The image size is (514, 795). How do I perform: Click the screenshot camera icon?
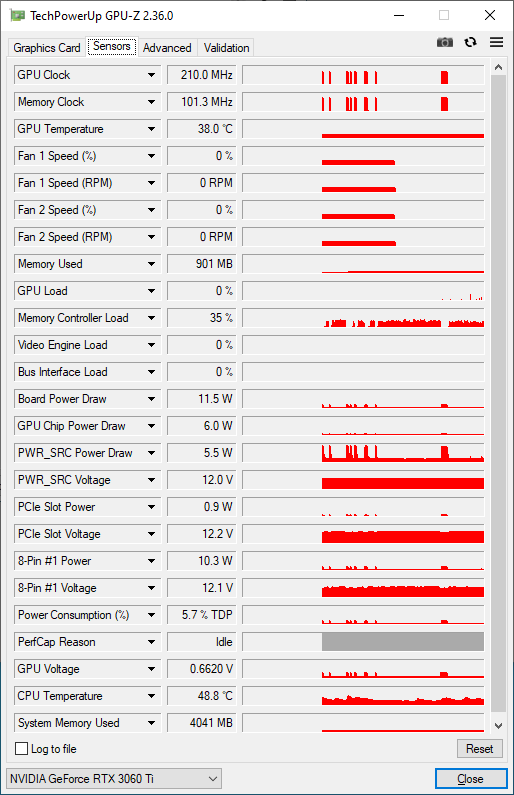click(x=445, y=43)
